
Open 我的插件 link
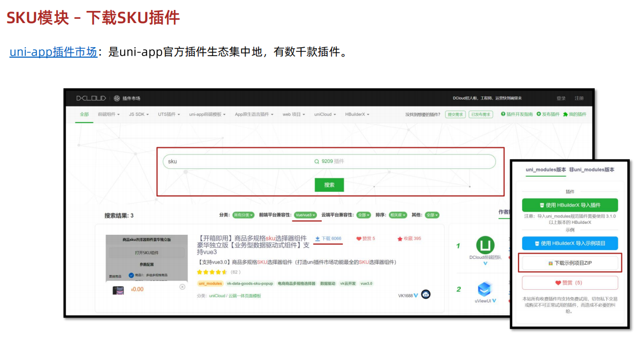[x=575, y=114]
